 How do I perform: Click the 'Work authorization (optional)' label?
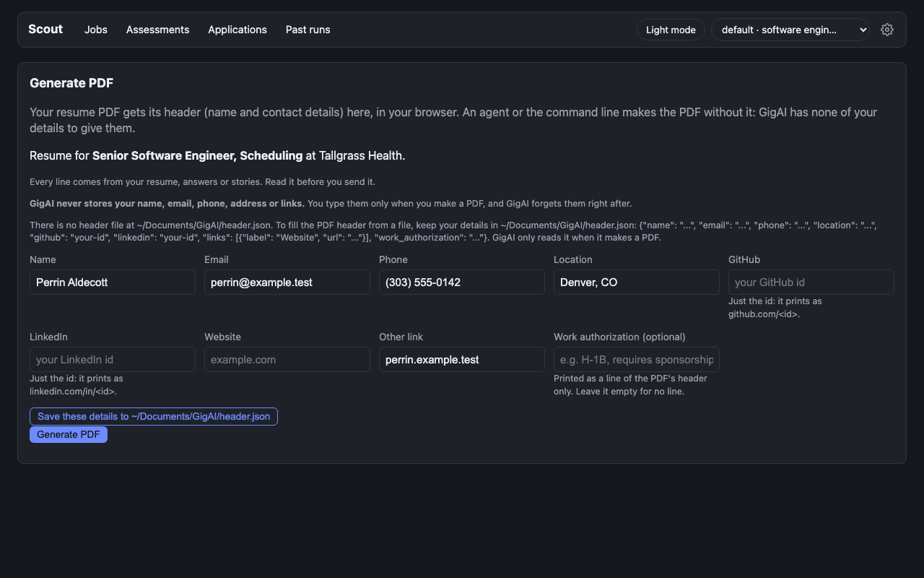[619, 337]
